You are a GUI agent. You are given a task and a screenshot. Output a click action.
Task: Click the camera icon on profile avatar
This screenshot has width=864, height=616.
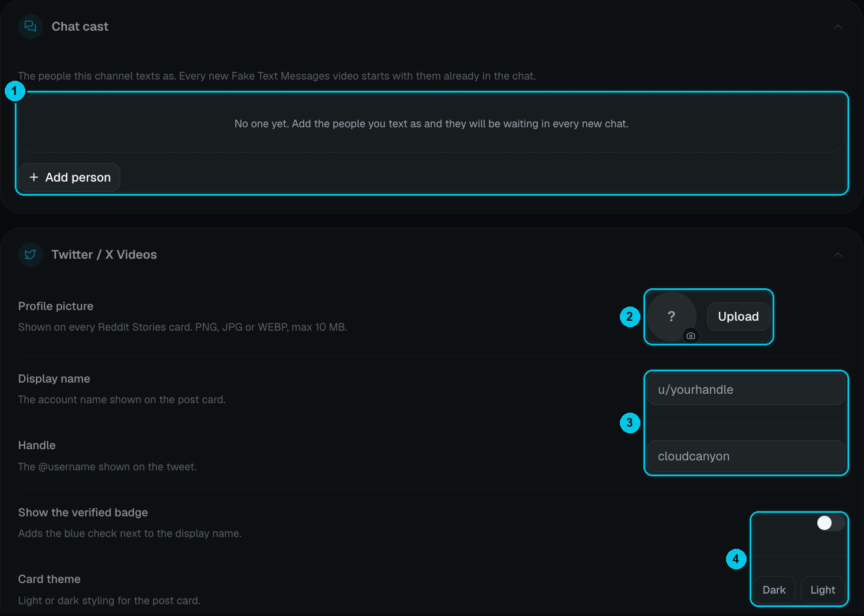(x=691, y=335)
